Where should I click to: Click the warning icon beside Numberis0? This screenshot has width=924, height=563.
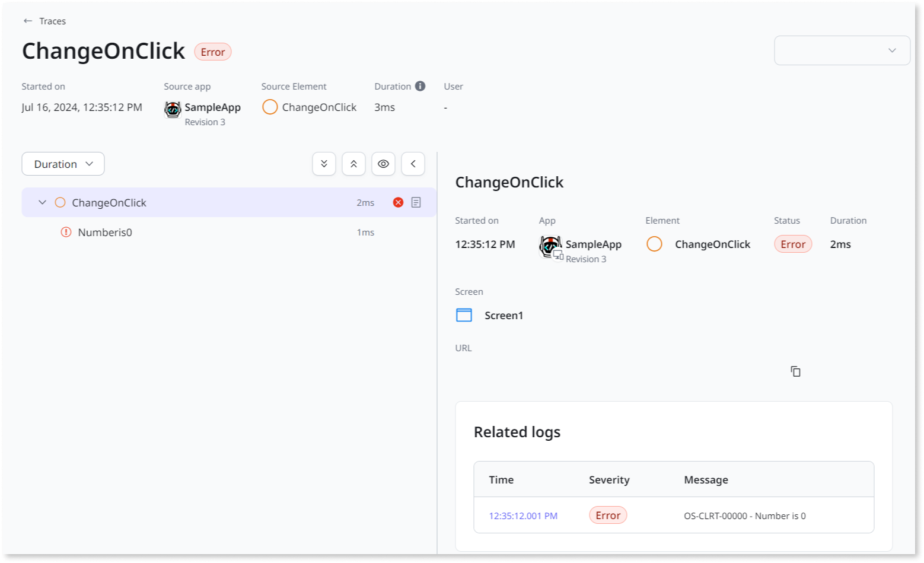click(x=65, y=232)
